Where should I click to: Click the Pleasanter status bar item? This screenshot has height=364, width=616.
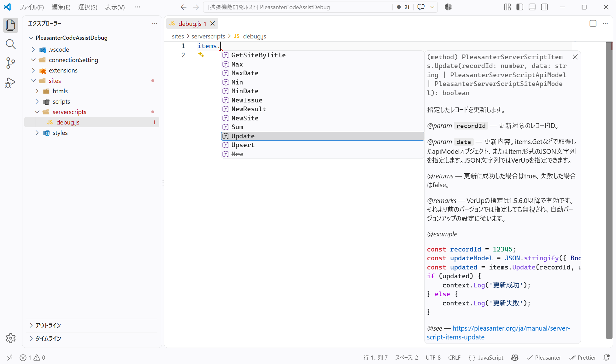[x=544, y=357]
